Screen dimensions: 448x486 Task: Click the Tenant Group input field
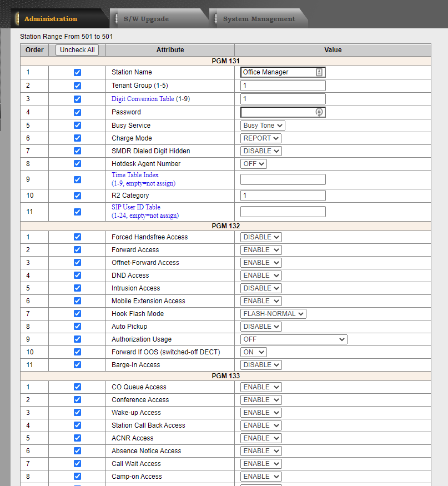tap(283, 86)
